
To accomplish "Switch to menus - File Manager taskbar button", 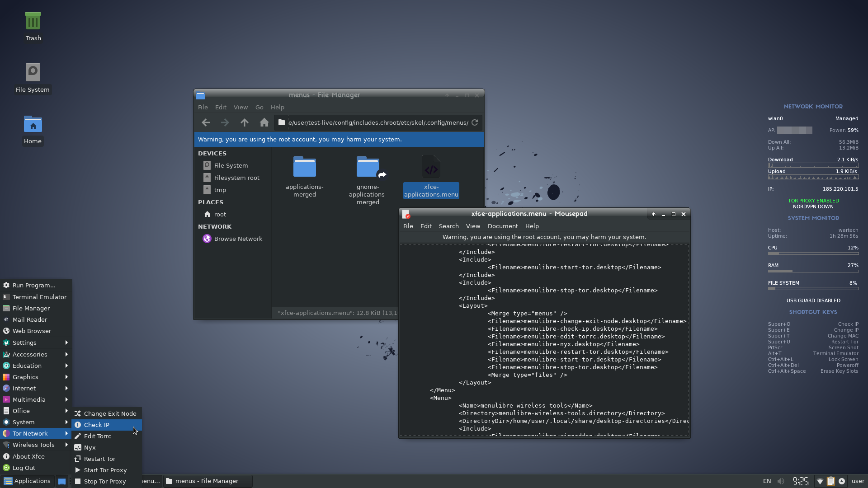I will (208, 481).
